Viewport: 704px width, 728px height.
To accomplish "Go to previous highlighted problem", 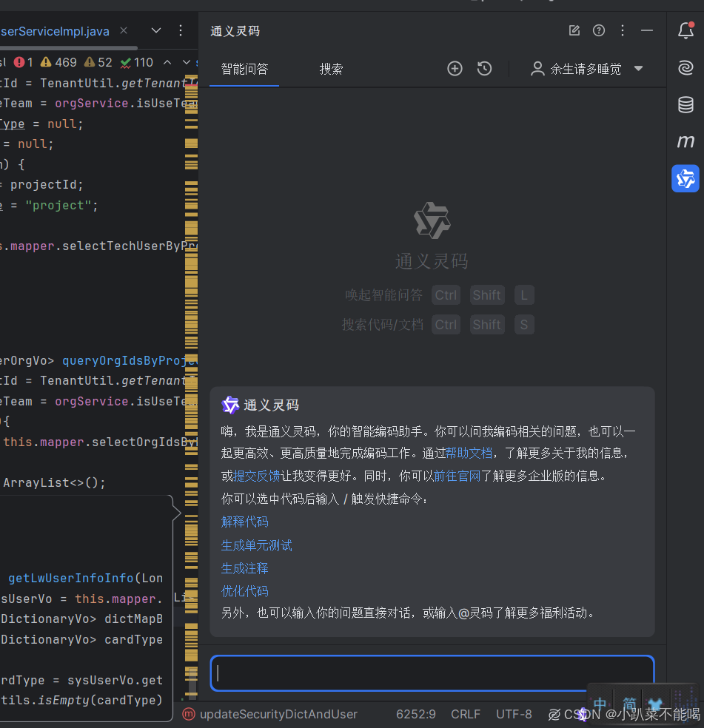I will [167, 62].
